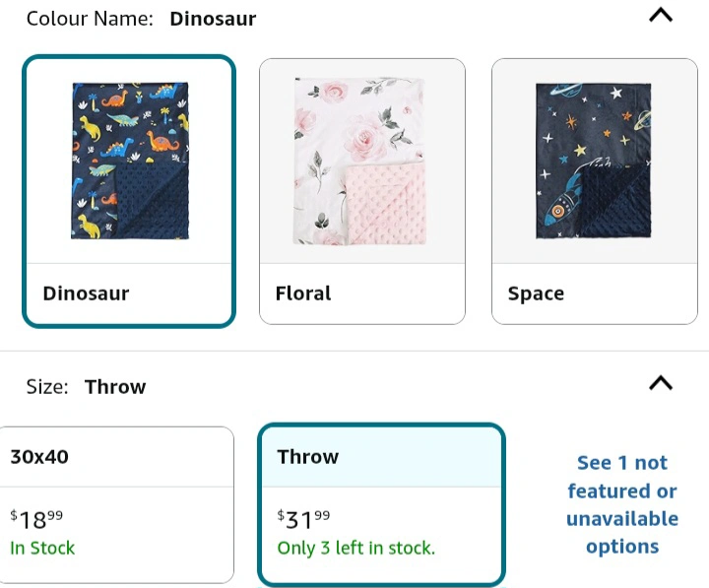Select the Throw size option title

[x=307, y=457]
